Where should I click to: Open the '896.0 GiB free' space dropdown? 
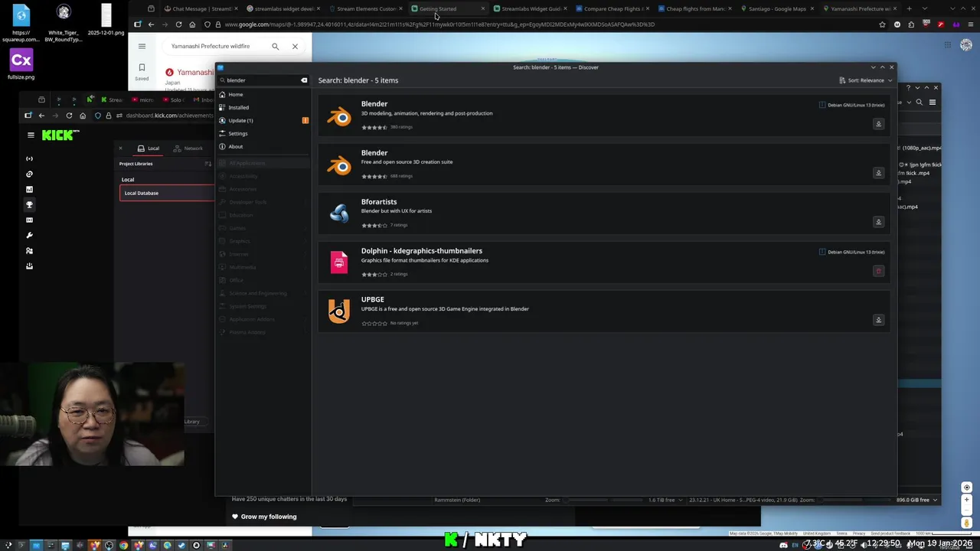coord(916,500)
